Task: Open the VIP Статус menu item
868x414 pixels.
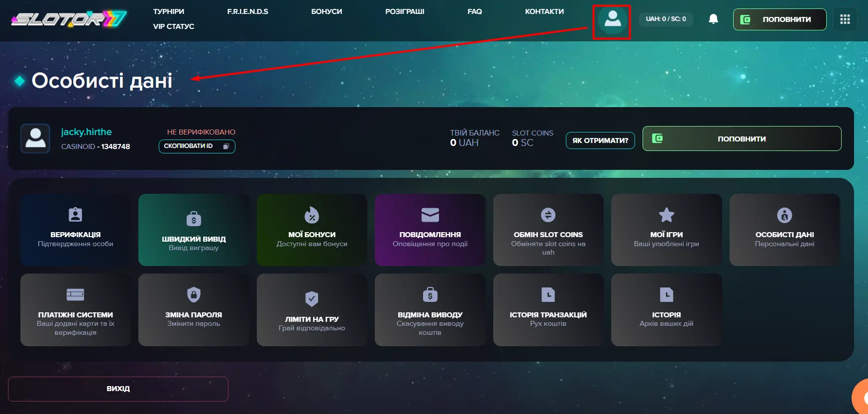Action: point(174,26)
